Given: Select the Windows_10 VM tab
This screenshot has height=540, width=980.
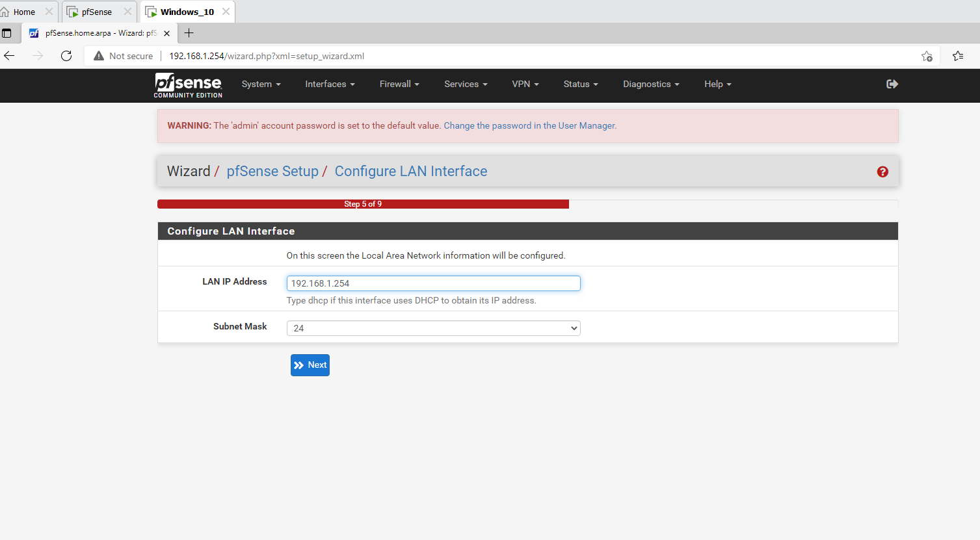Looking at the screenshot, I should coord(187,12).
